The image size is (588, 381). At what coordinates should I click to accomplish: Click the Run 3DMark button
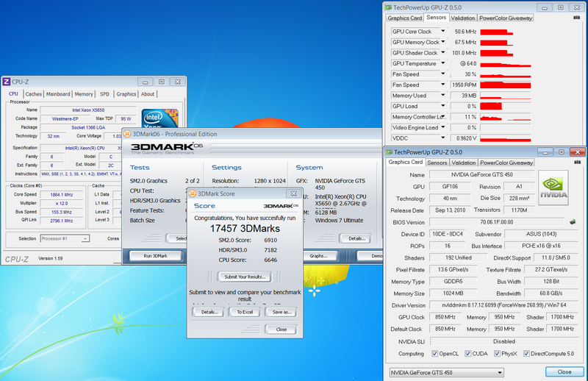155,256
